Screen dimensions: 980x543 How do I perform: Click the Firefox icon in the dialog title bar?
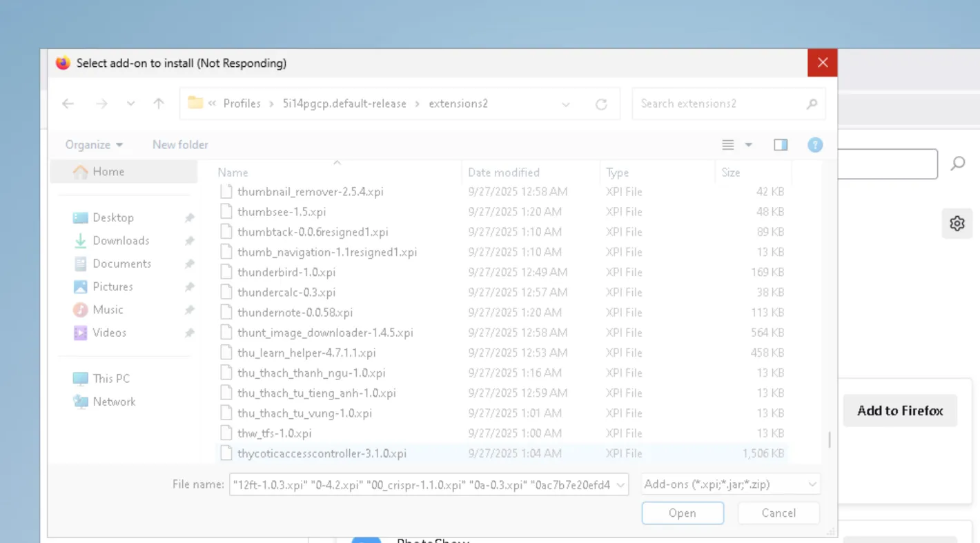[63, 63]
